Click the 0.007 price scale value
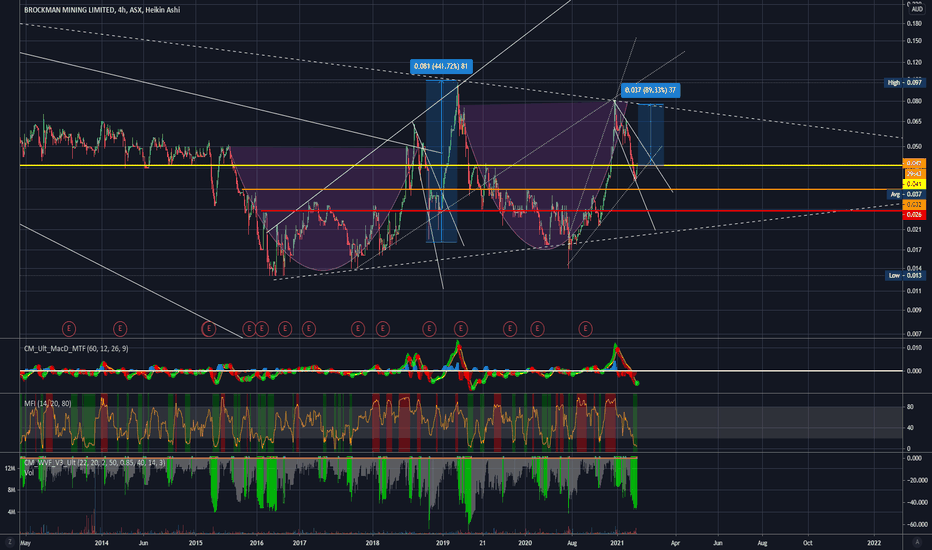932x550 pixels. click(x=914, y=334)
